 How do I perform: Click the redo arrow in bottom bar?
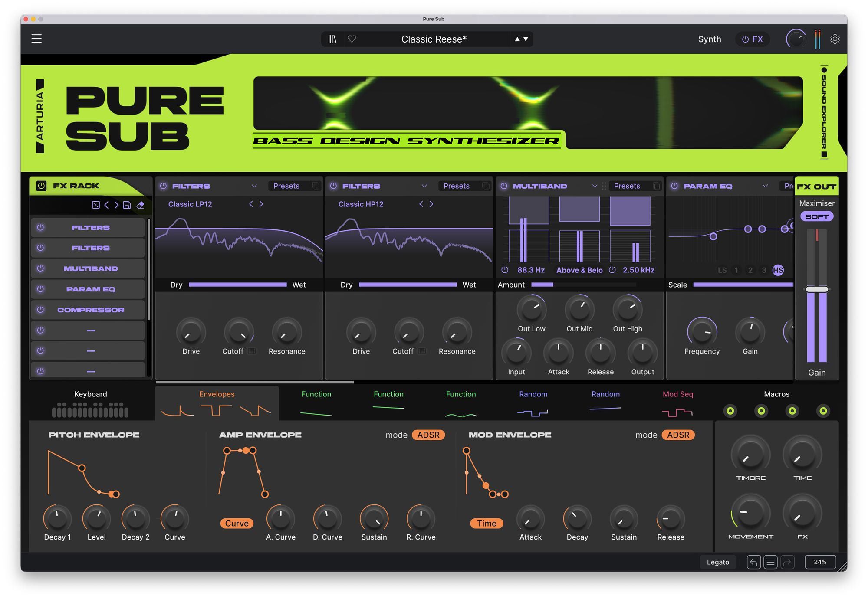click(787, 563)
